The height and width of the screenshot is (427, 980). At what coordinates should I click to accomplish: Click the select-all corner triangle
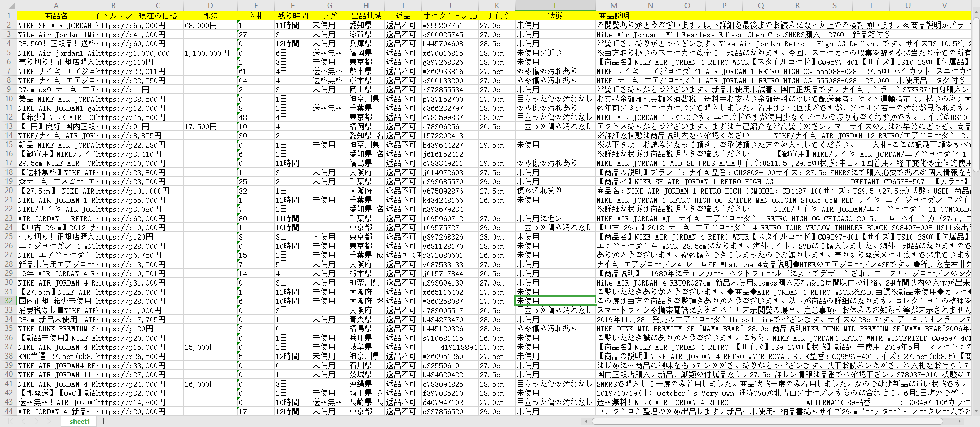pos(9,6)
